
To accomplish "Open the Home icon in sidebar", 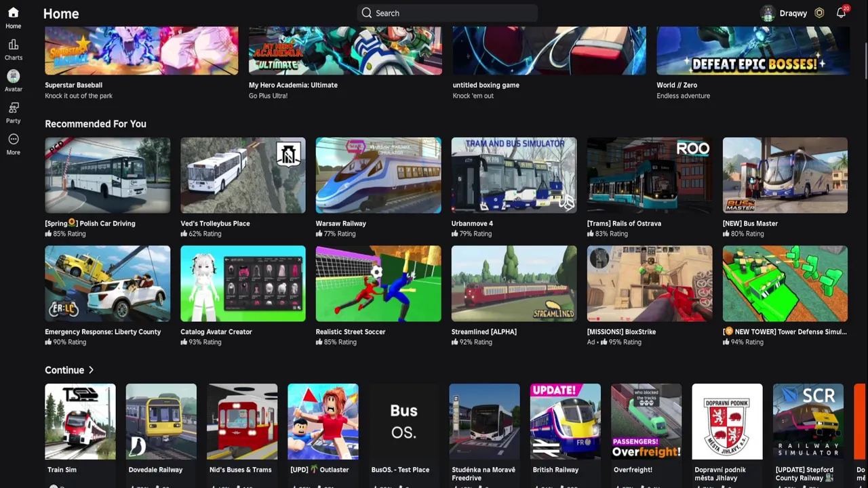I will pyautogui.click(x=13, y=13).
